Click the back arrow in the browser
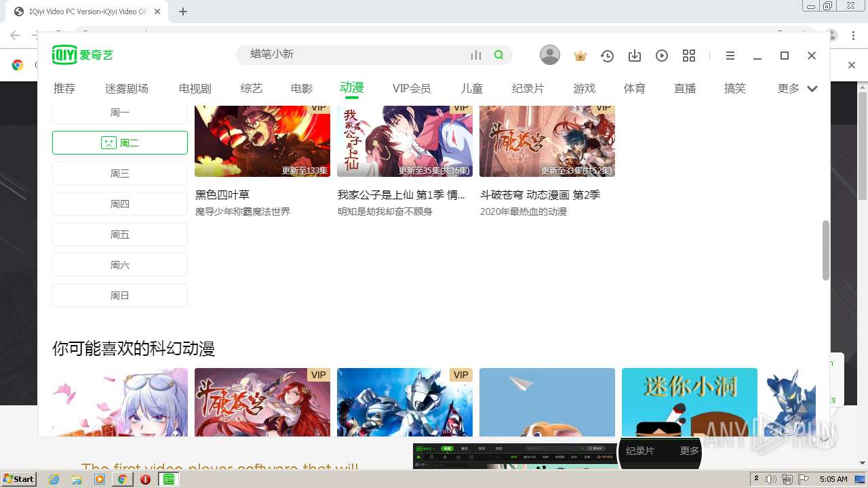Viewport: 868px width, 488px height. click(x=15, y=35)
